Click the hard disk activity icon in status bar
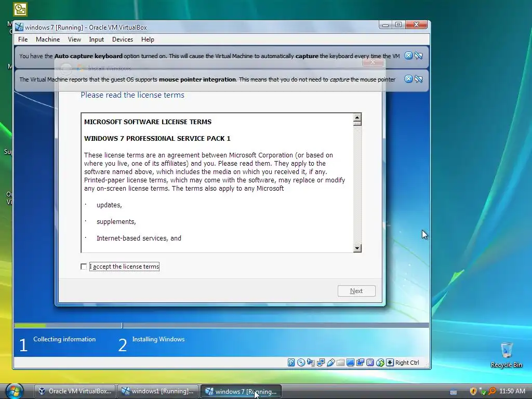 [x=291, y=363]
